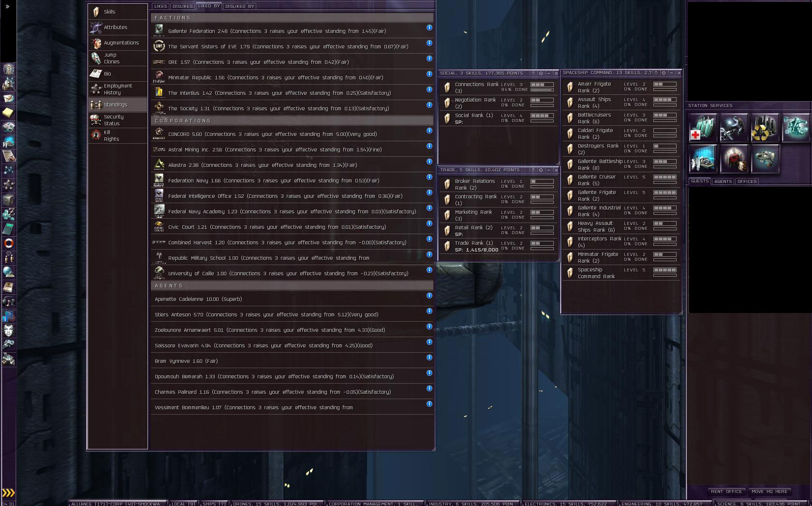
Task: Select the Zoelounore Arnanwaert agent row
Action: [x=292, y=330]
